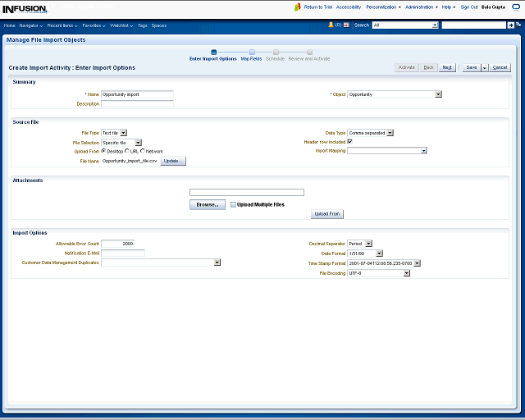
Task: Enable the Upload Multiple Files checkbox
Action: [233, 204]
